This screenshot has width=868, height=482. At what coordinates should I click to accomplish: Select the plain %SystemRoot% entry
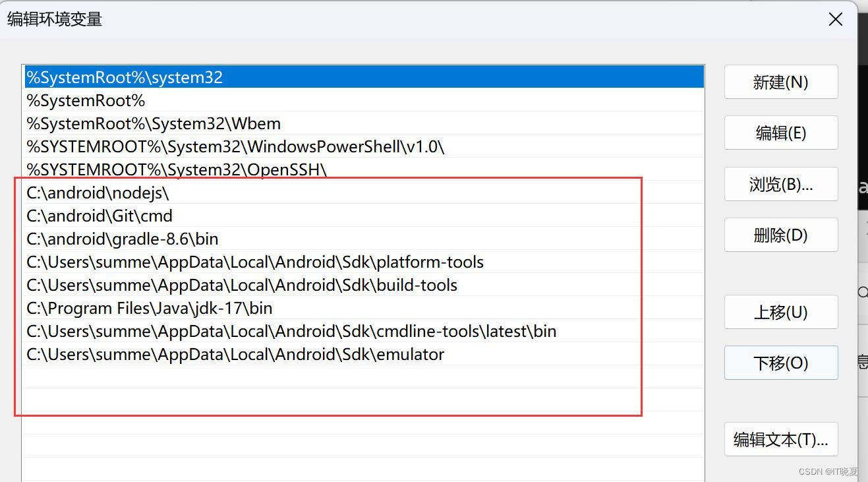pos(364,100)
